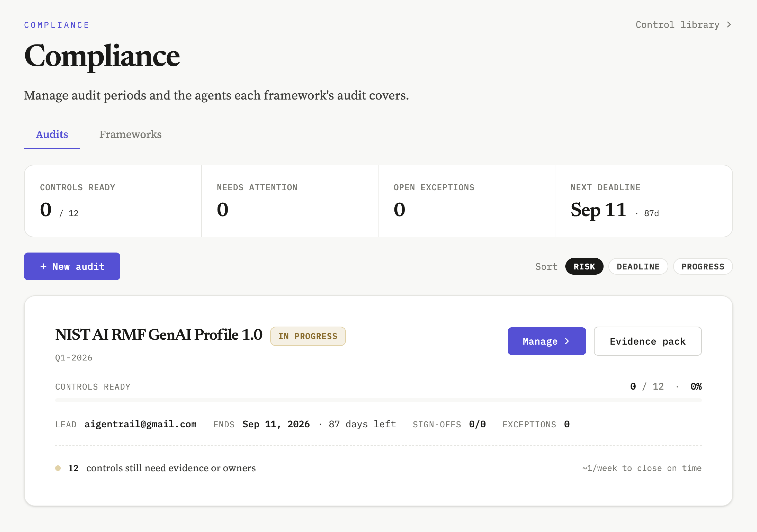The image size is (757, 532).
Task: Click the 0% completion value
Action: (696, 386)
